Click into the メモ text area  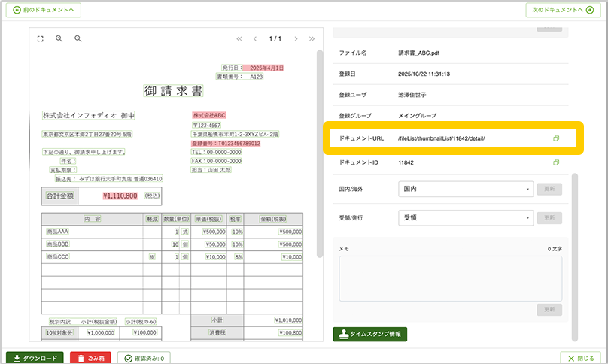pos(450,278)
